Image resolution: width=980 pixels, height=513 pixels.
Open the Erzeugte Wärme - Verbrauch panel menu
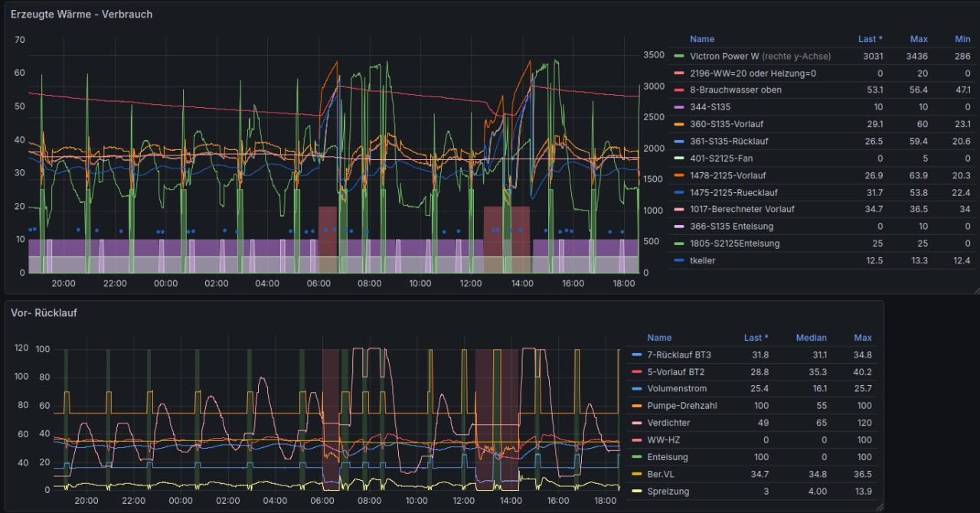pyautogui.click(x=81, y=15)
